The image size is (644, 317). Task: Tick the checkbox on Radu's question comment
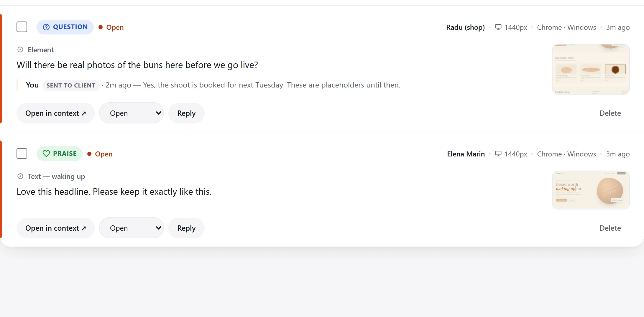[x=22, y=27]
